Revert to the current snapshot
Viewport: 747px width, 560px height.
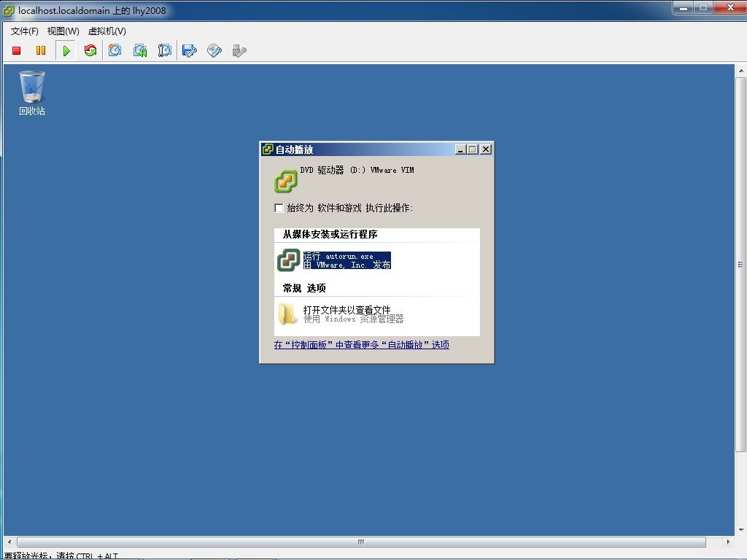[140, 50]
